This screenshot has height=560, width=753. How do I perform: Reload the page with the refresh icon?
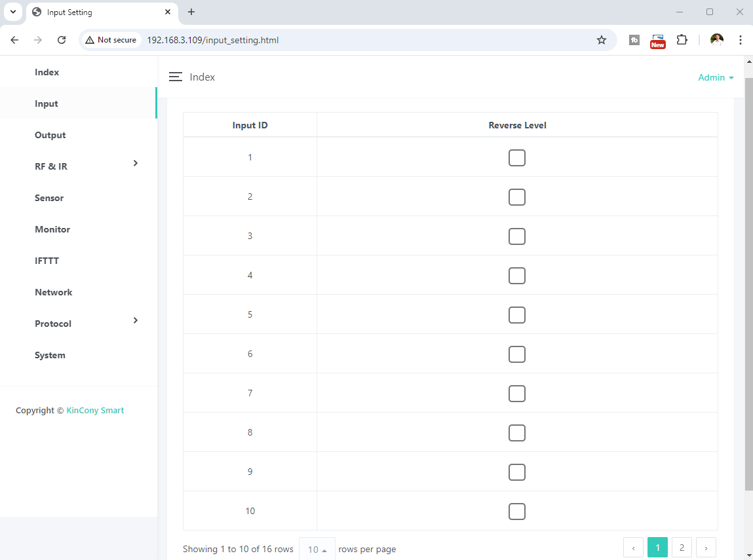pyautogui.click(x=62, y=40)
